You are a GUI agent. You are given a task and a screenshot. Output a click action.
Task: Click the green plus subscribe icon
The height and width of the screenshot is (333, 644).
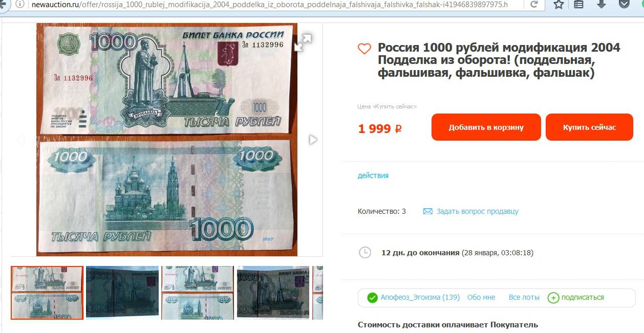click(x=553, y=298)
